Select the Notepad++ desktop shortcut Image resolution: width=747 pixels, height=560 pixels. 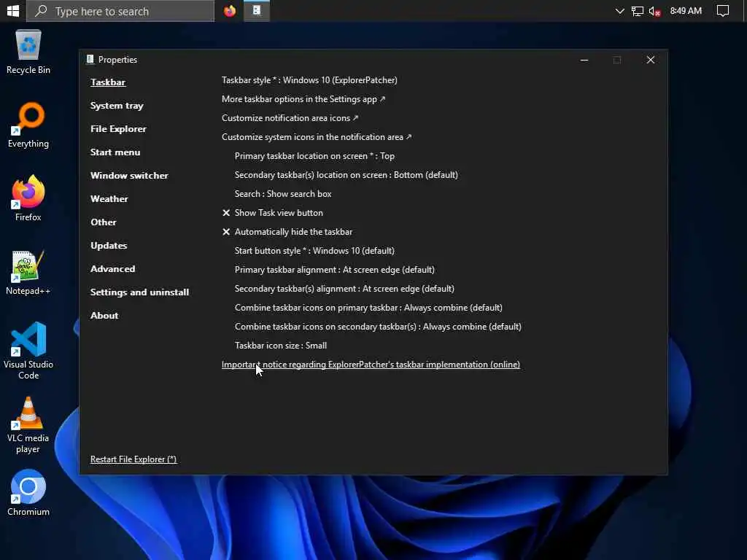pos(28,273)
